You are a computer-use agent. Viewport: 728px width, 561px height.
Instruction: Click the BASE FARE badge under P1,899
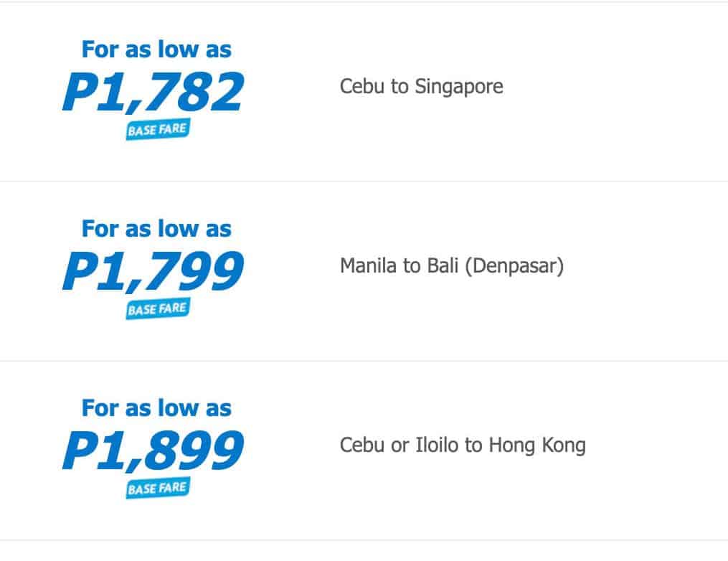coord(157,489)
